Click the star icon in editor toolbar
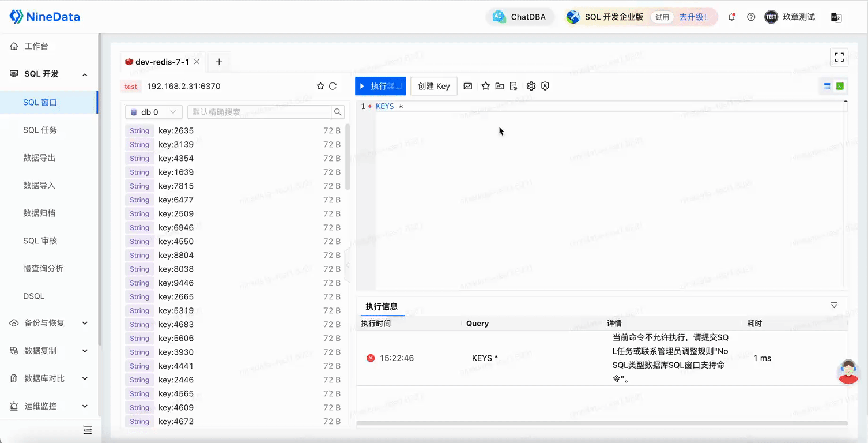868x443 pixels. coord(485,86)
